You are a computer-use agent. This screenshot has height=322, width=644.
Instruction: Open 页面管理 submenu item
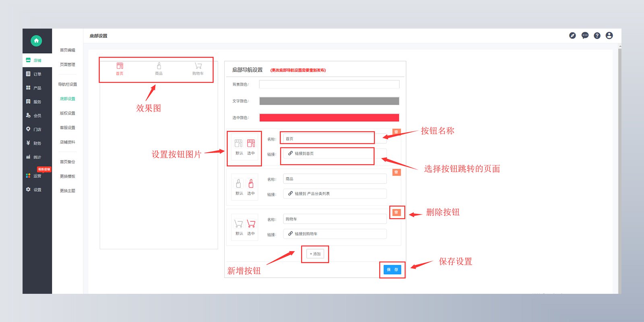click(68, 64)
